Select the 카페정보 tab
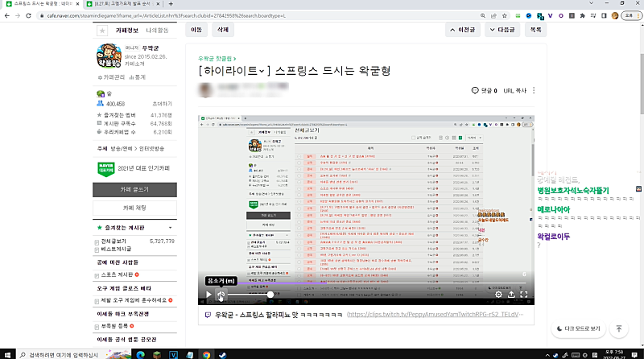This screenshot has height=359, width=644. tap(128, 30)
